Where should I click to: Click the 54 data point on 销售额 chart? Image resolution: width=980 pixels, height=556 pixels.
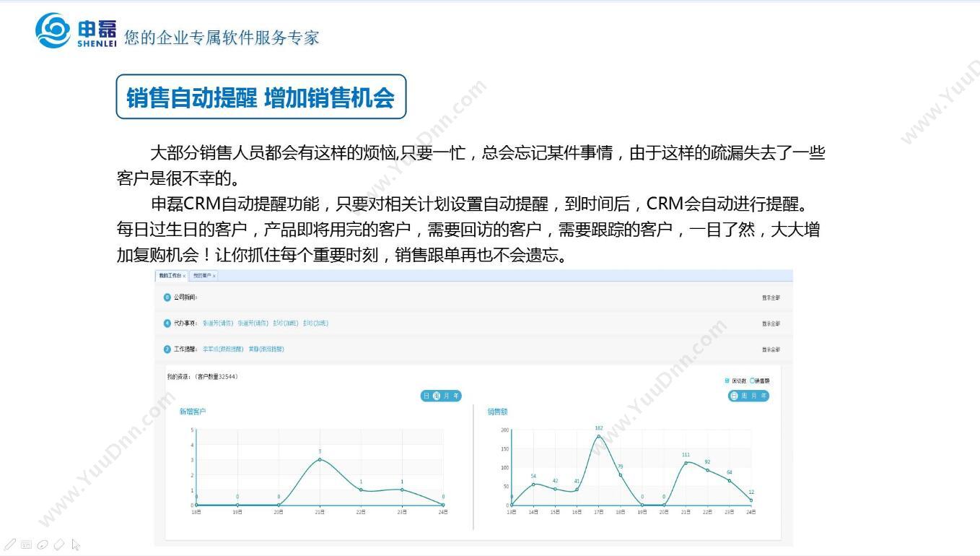click(533, 485)
